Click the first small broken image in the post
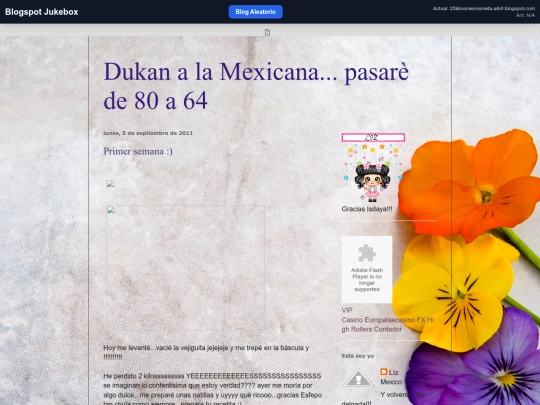The width and height of the screenshot is (540, 405). tap(110, 184)
